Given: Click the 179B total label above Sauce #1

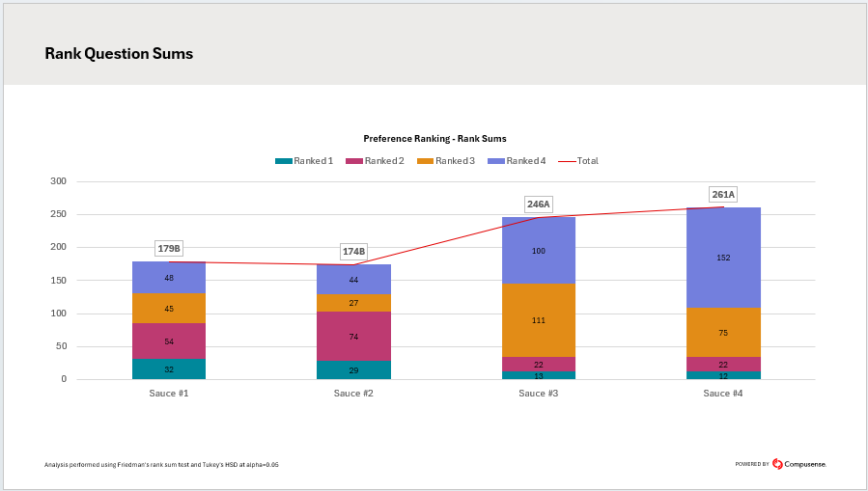Looking at the screenshot, I should click(169, 249).
